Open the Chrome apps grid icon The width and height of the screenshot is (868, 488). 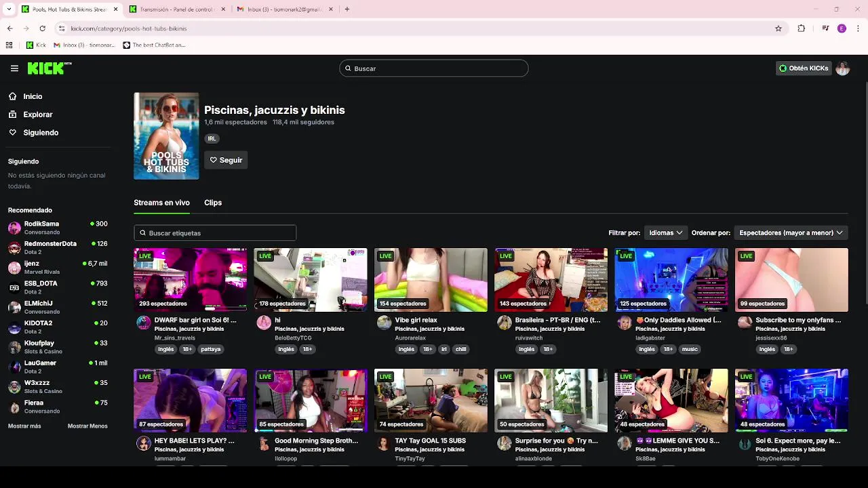(9, 45)
